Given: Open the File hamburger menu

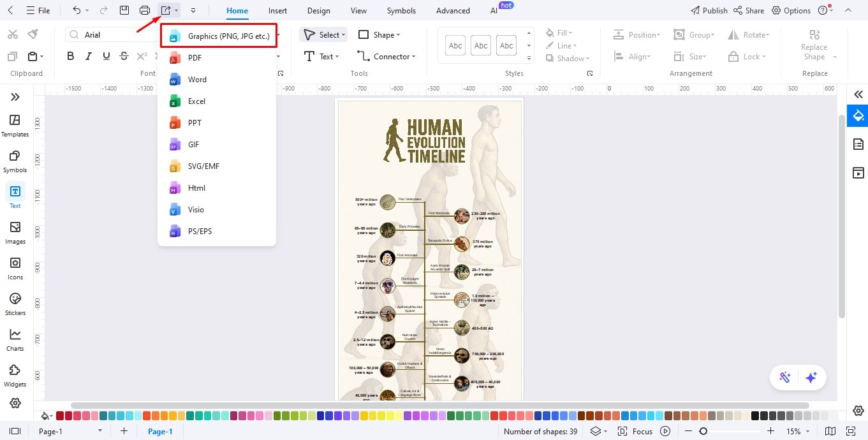Looking at the screenshot, I should click(38, 10).
